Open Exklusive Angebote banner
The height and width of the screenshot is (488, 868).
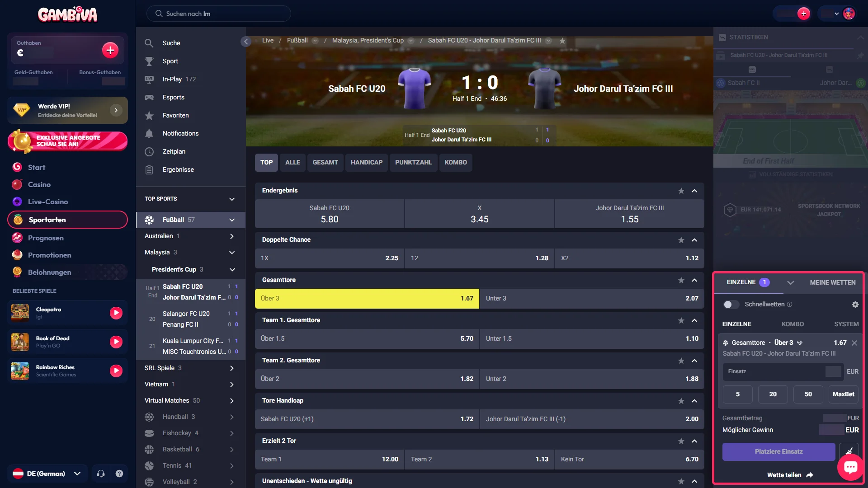click(67, 141)
